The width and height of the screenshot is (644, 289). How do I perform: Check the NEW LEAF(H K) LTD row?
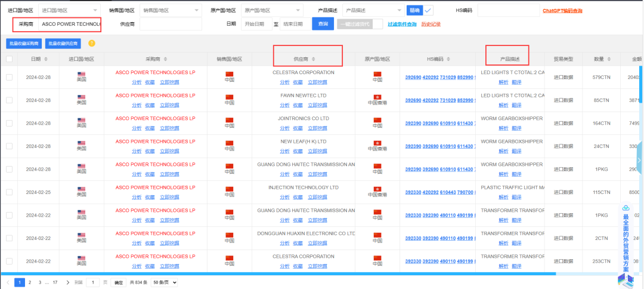click(9, 146)
